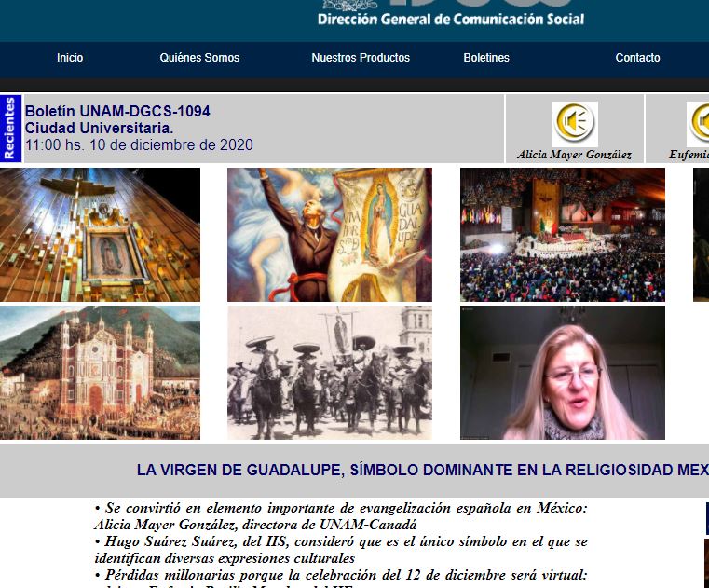The height and width of the screenshot is (588, 709).
Task: Open the Basilica altar Virgin image thumbnail
Action: click(100, 235)
